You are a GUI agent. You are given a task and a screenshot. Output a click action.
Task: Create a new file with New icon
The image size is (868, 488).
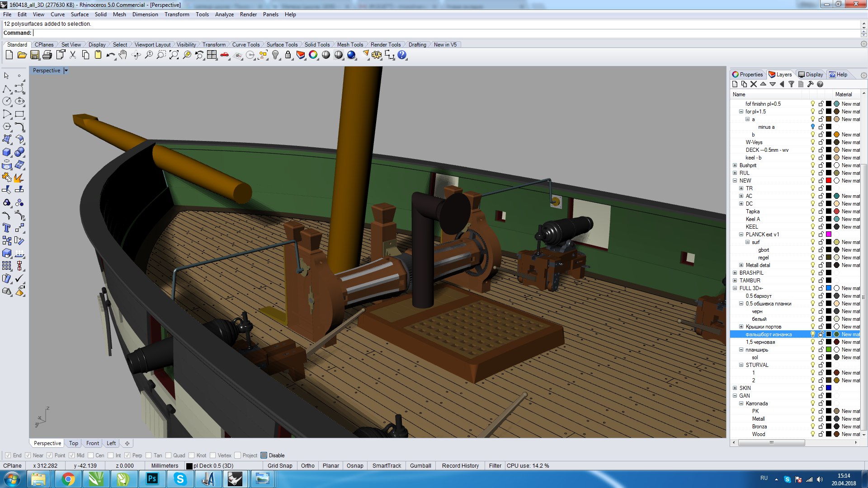[9, 55]
